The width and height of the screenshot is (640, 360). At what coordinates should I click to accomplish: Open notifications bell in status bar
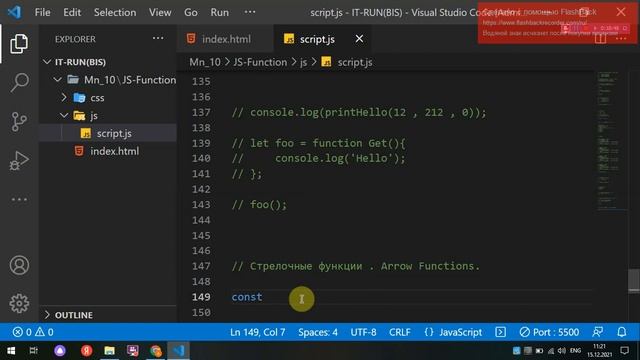(622, 332)
